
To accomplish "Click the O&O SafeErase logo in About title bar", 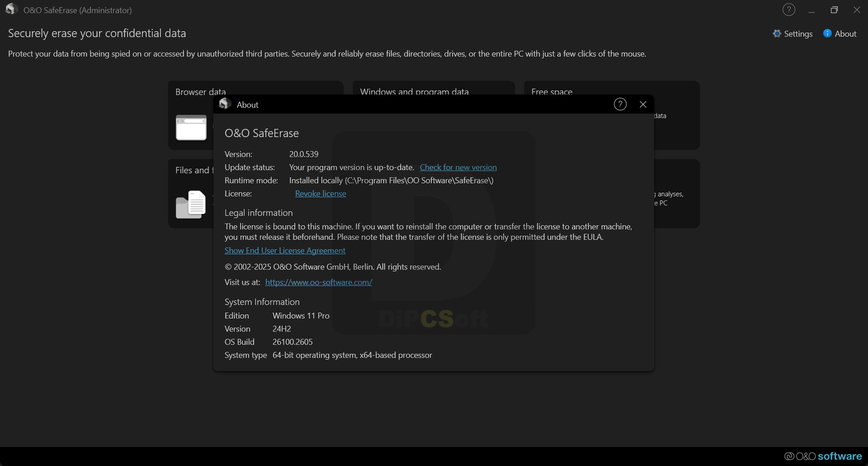I will (225, 104).
